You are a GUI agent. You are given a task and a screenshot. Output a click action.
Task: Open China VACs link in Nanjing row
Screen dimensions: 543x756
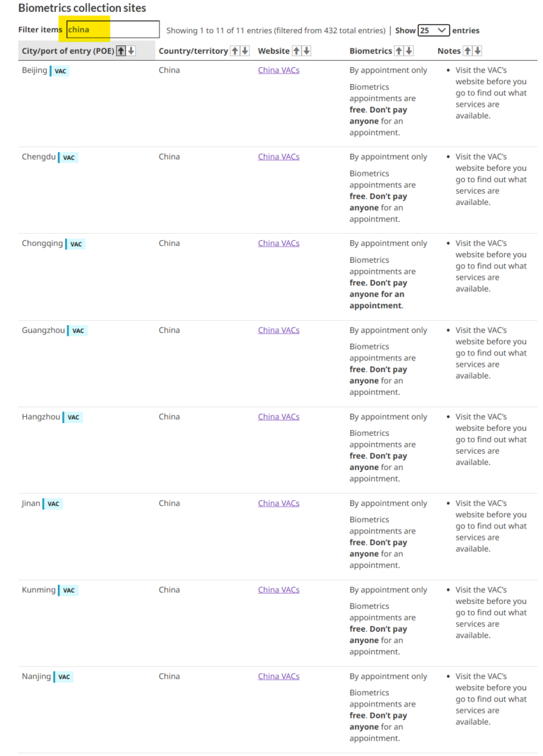coord(279,676)
